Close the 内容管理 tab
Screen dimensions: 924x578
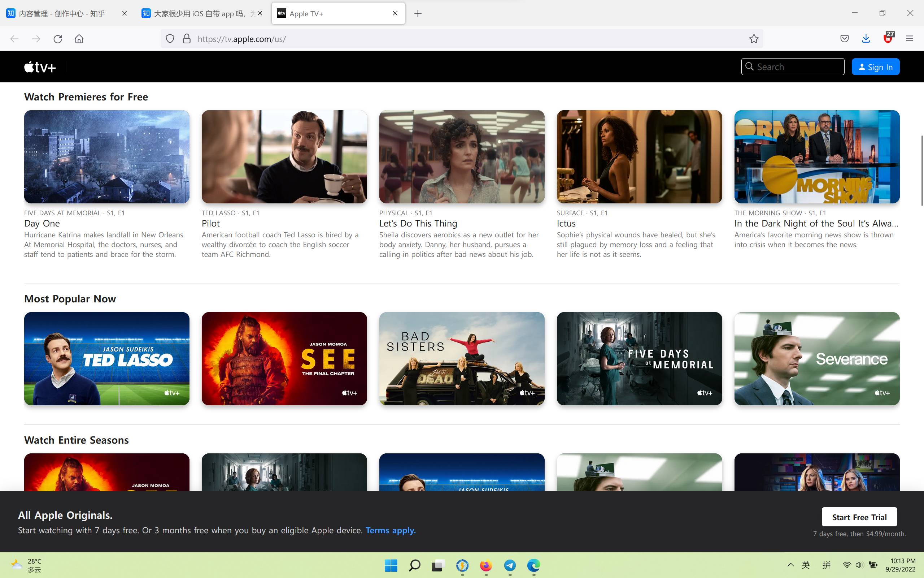click(x=125, y=13)
